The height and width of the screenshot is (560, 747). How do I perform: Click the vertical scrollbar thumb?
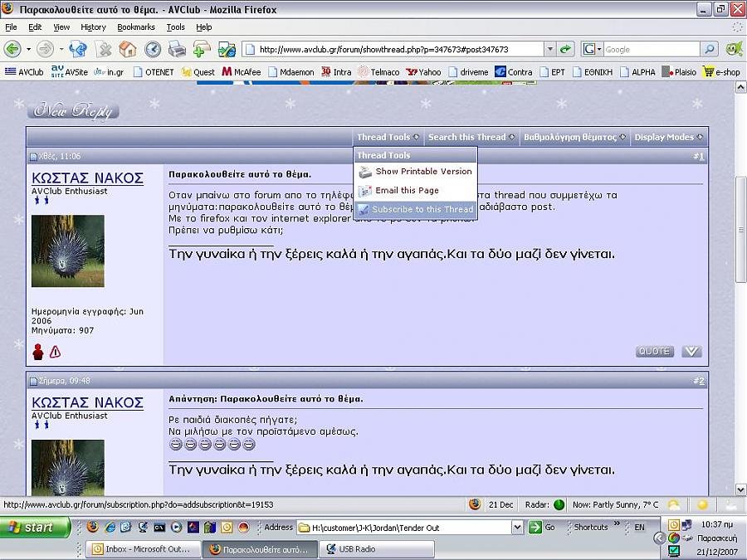click(x=740, y=230)
